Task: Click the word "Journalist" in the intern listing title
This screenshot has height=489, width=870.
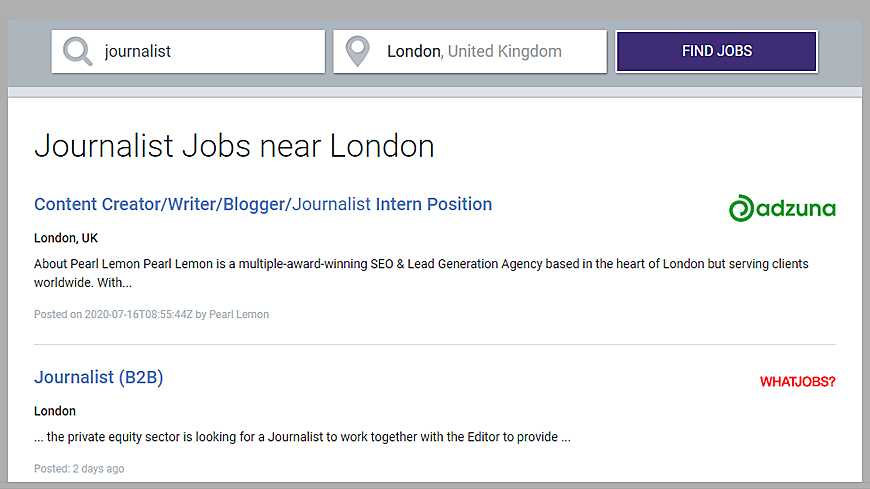Action: [x=331, y=204]
